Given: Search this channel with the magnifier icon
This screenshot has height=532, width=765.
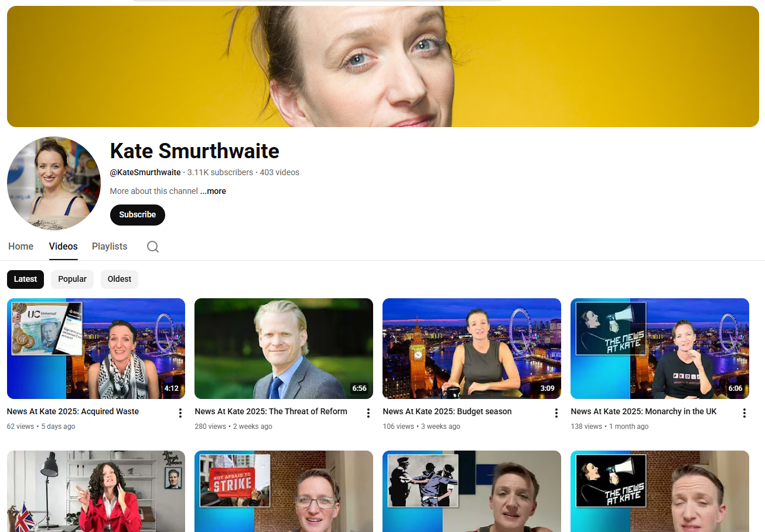Looking at the screenshot, I should (x=153, y=247).
